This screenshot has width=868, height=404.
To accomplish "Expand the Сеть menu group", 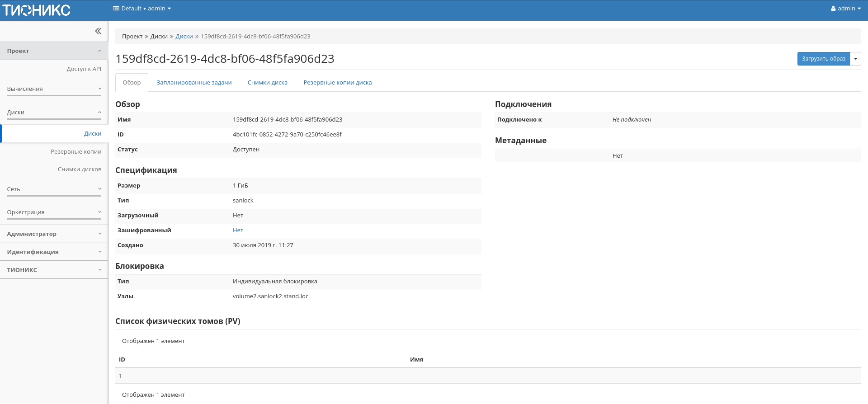I will click(x=54, y=189).
